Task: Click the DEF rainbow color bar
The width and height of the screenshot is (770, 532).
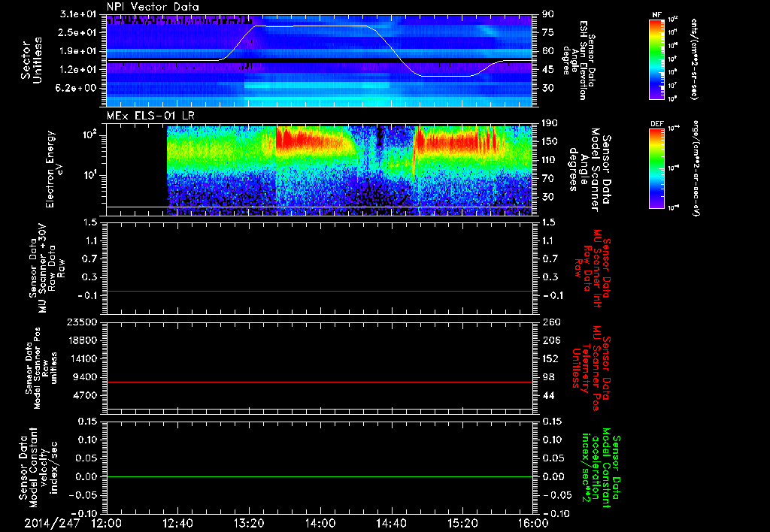Action: coord(656,168)
